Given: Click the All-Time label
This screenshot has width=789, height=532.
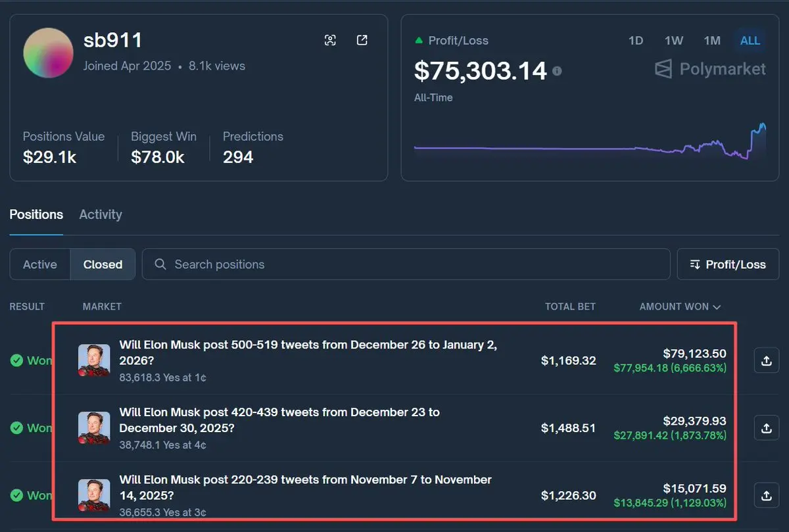Looking at the screenshot, I should [433, 97].
